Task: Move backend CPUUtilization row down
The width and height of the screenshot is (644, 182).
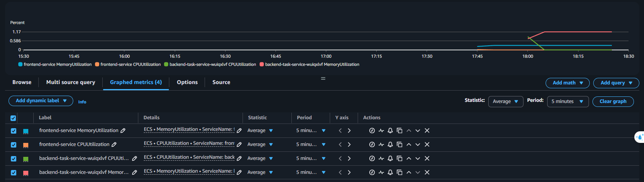Action: [x=418, y=158]
